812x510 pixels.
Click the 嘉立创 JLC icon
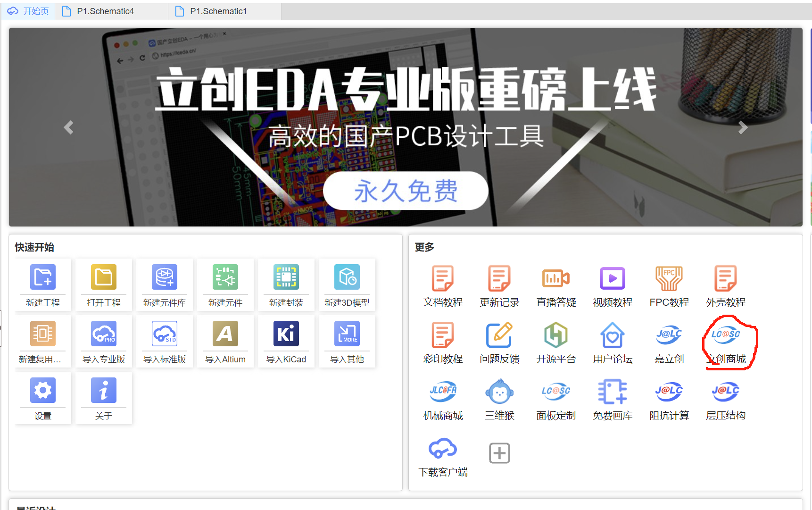[669, 335]
